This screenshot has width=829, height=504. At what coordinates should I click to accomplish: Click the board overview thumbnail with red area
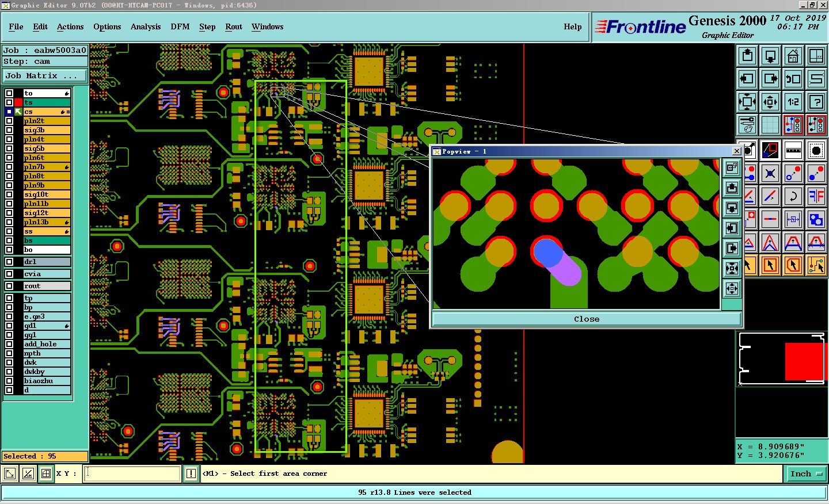782,359
